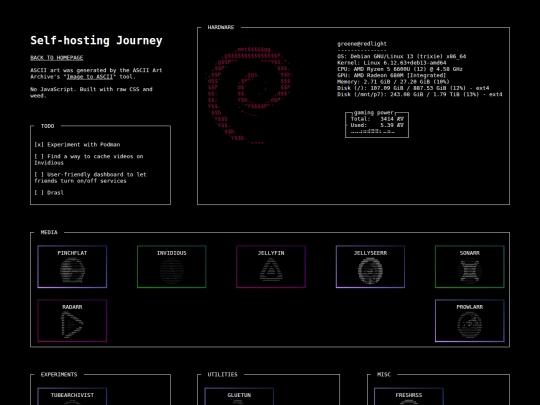The image size is (540, 405).
Task: Click the UTILITIES section label
Action: pyautogui.click(x=222, y=374)
